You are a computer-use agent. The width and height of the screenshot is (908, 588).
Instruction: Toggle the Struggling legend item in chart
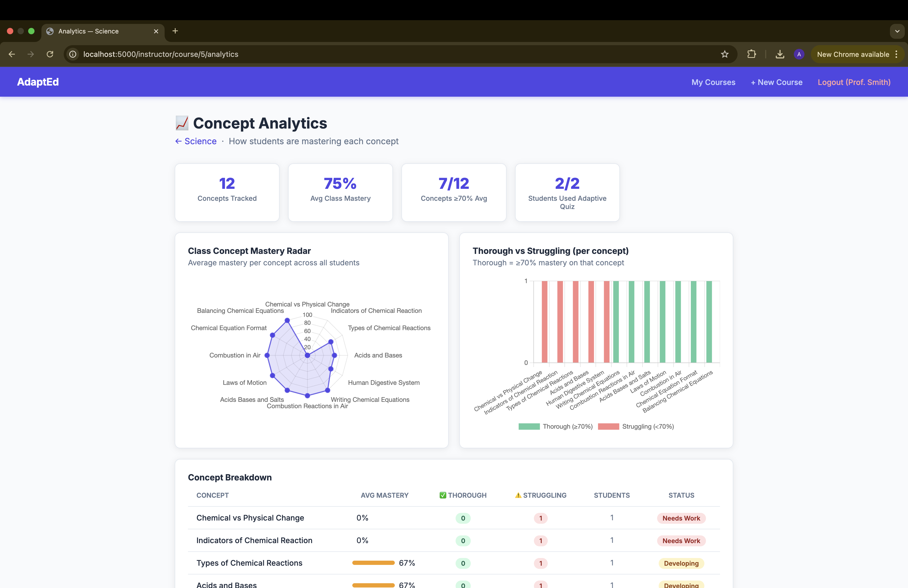coord(636,426)
